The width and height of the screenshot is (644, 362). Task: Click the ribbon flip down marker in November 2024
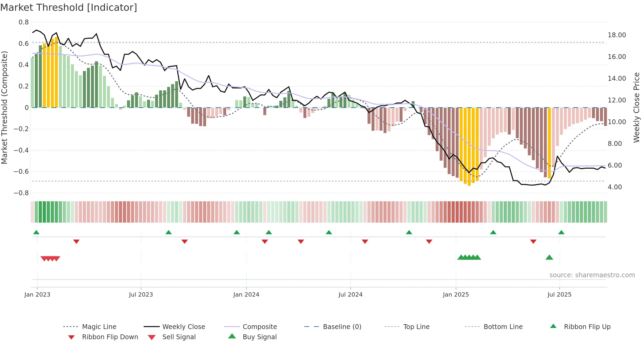point(429,242)
